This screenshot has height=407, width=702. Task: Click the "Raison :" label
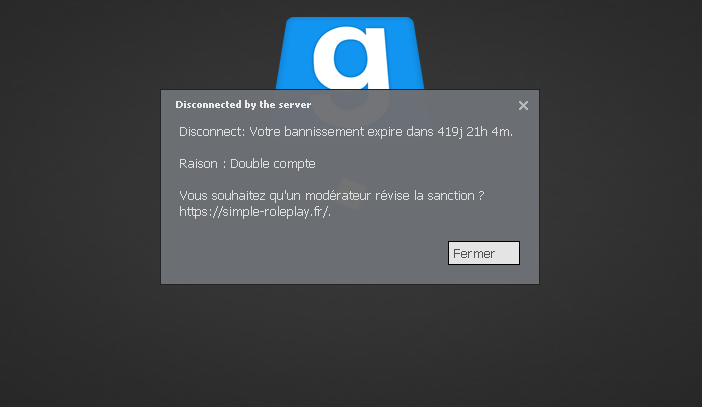202,164
